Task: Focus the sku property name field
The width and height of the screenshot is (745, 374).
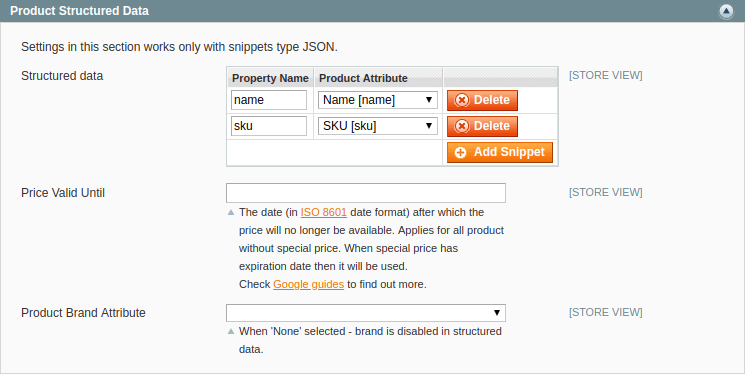Action: point(269,126)
